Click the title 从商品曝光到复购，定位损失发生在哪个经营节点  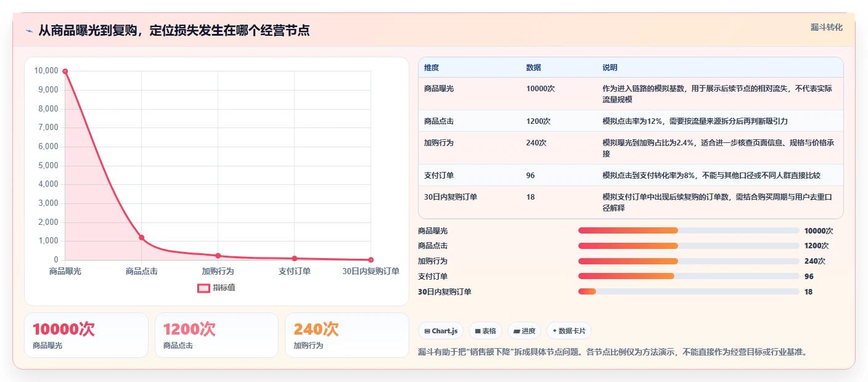[174, 30]
